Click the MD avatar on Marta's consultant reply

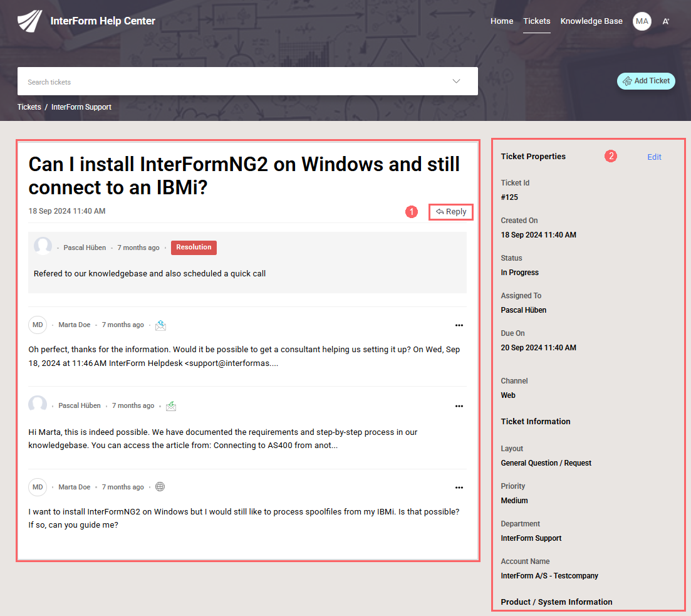point(38,325)
